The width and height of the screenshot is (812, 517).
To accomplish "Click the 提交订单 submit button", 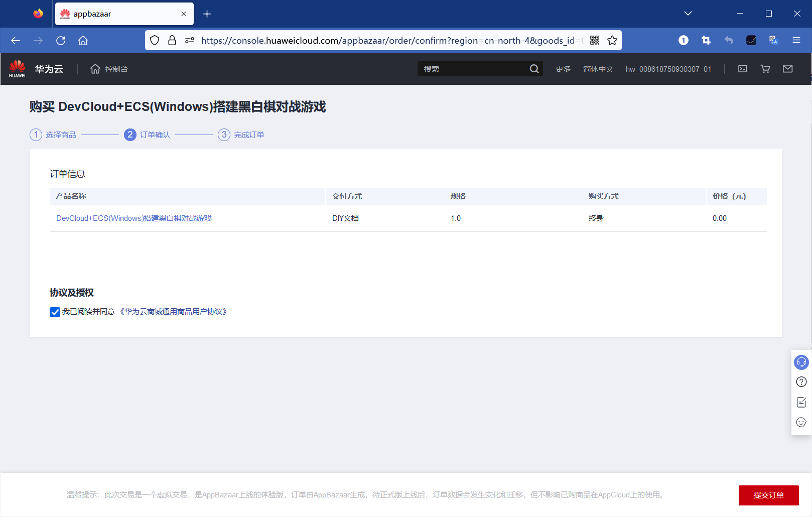I will [x=768, y=495].
